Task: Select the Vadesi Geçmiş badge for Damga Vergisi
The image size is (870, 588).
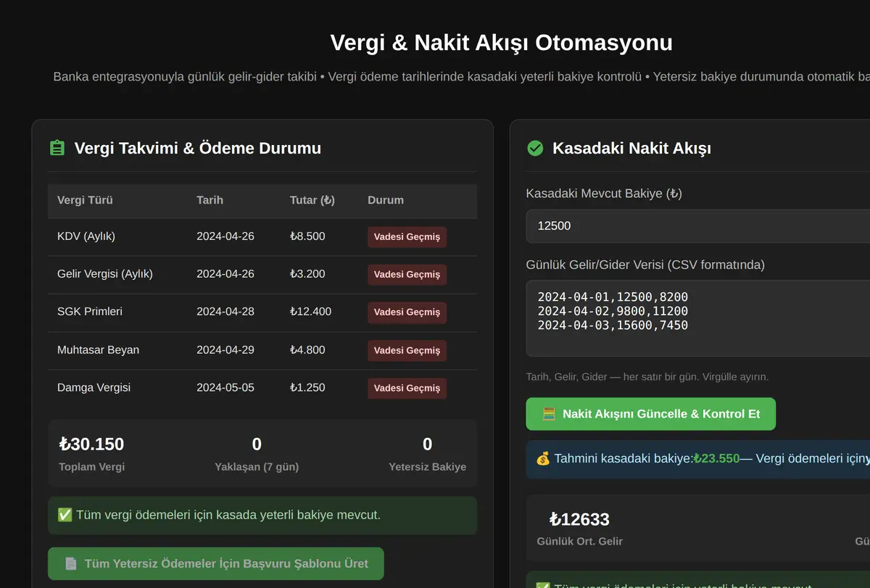Action: point(407,389)
